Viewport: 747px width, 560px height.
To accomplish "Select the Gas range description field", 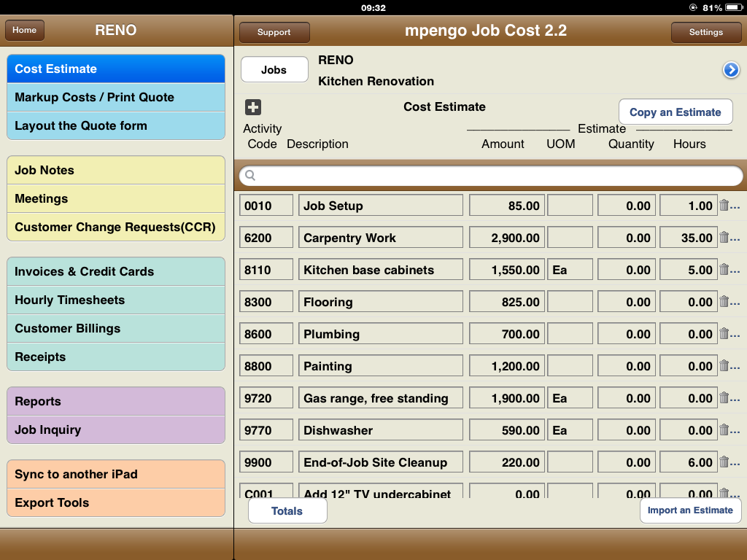I will (x=380, y=398).
